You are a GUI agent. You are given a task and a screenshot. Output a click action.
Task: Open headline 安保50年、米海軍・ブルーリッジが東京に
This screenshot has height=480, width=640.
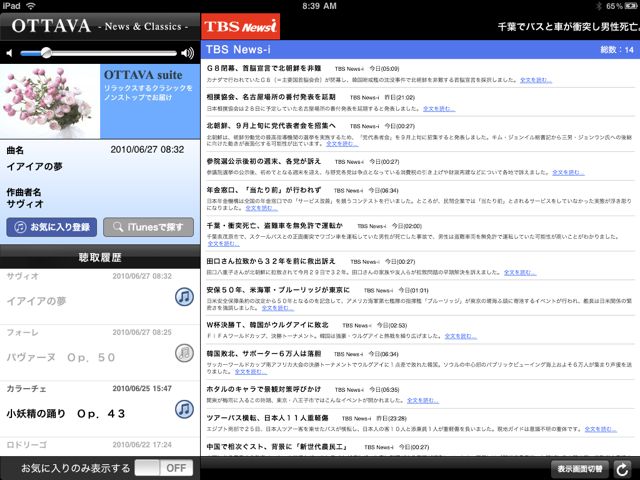click(x=278, y=290)
